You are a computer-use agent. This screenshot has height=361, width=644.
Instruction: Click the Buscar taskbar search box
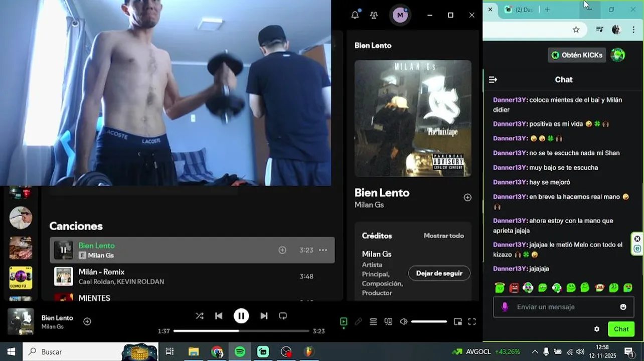[x=90, y=351]
